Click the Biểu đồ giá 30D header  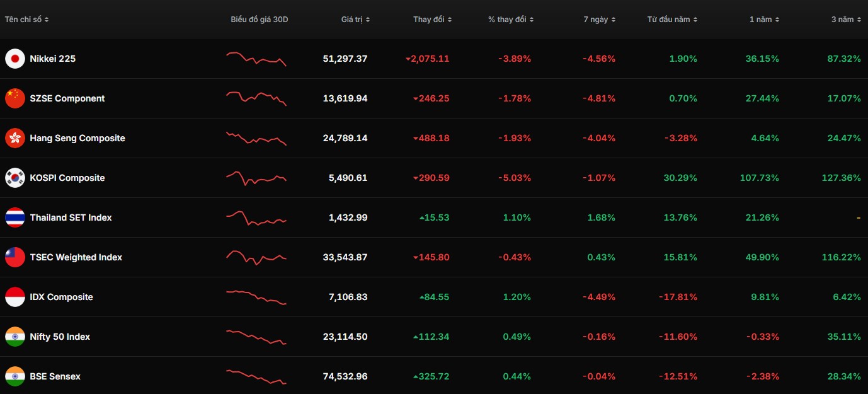coord(259,20)
